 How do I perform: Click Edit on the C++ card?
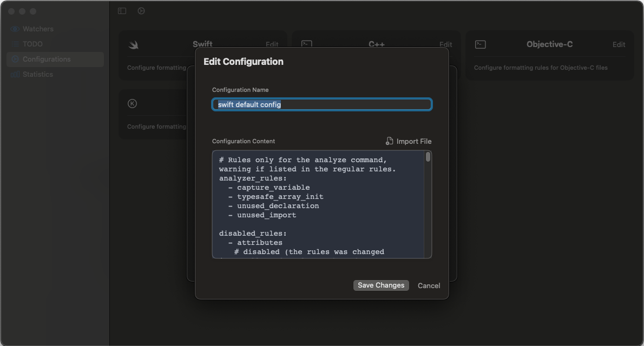pos(445,44)
